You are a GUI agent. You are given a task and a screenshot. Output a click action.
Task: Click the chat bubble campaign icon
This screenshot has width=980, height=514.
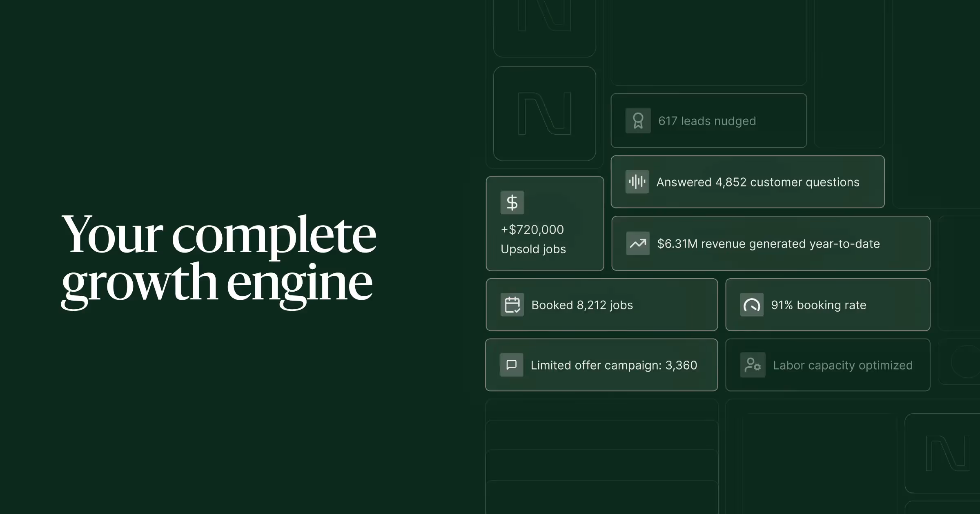tap(511, 365)
